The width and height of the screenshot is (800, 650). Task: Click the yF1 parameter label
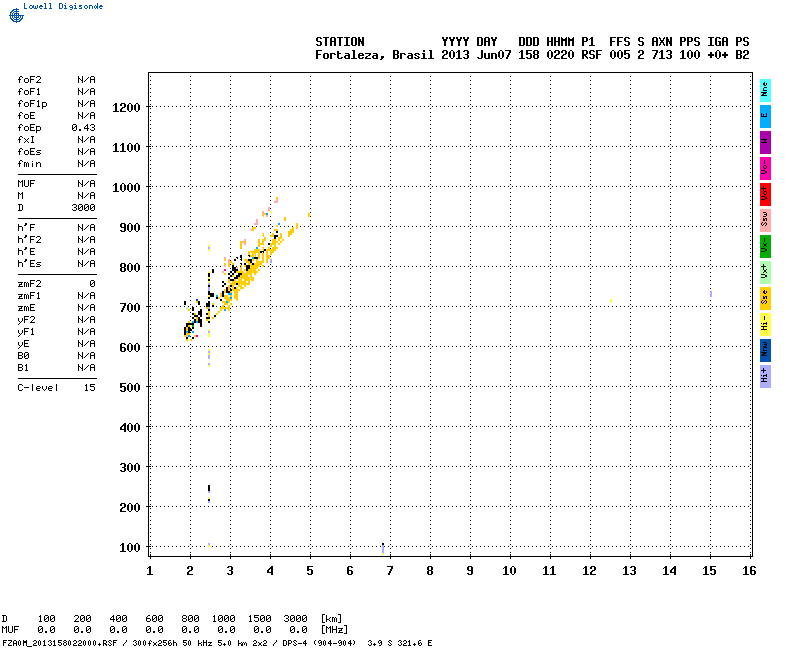pyautogui.click(x=27, y=332)
